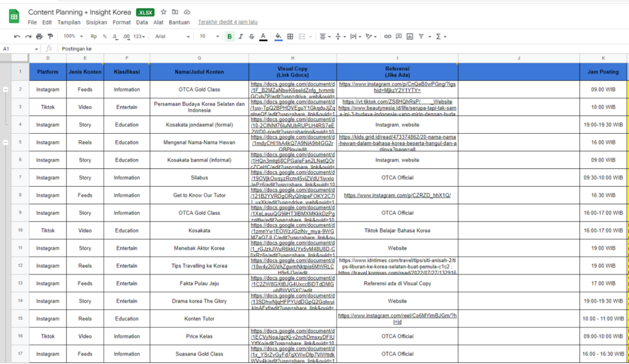
Task: Click the formula bar showing 'Postingan ke'
Action: click(343, 49)
